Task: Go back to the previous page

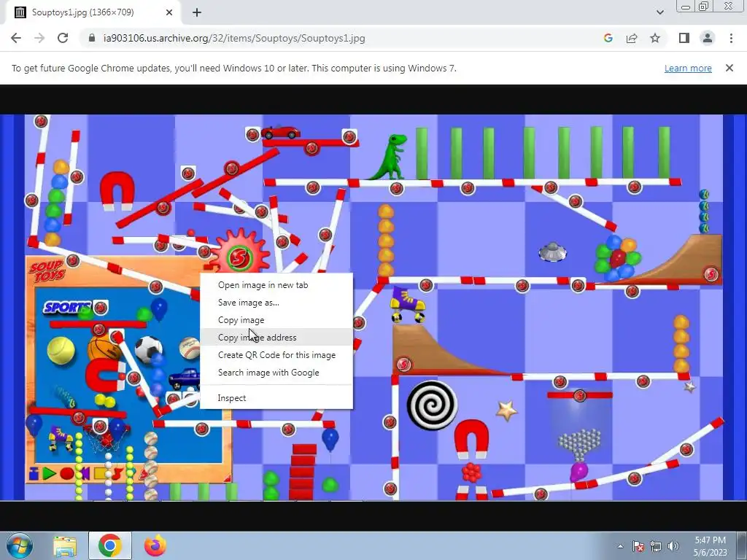Action: coord(16,38)
